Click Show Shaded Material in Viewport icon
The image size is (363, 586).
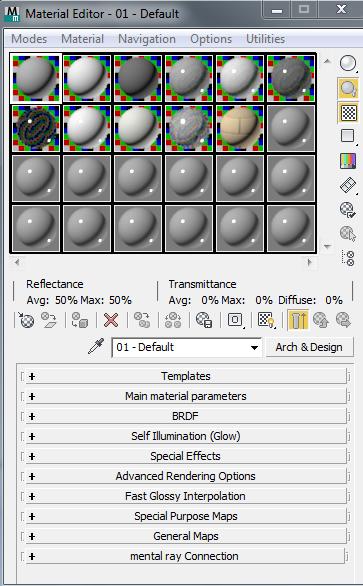[267, 320]
